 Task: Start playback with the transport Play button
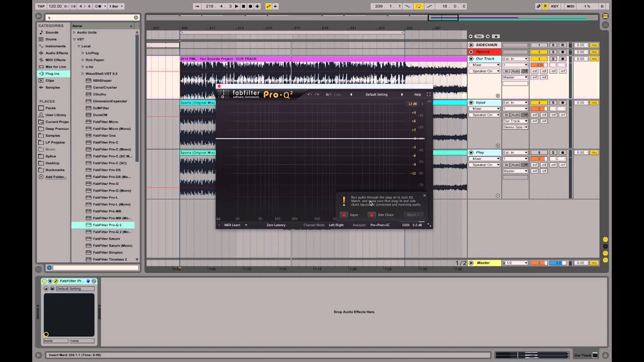[236, 6]
